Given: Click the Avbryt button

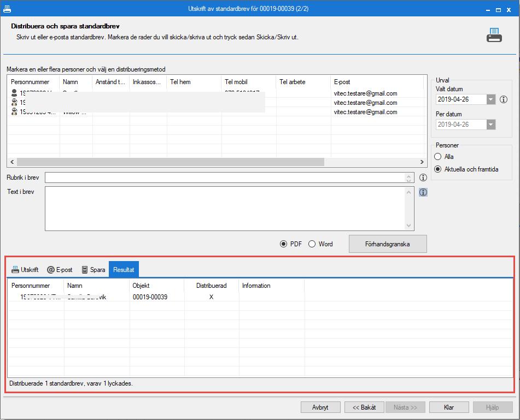Looking at the screenshot, I should click(x=320, y=407).
